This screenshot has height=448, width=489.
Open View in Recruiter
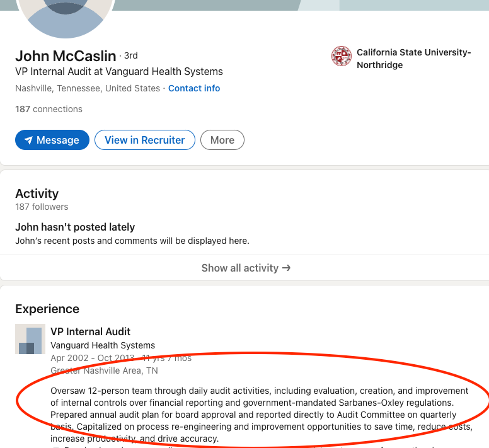tap(145, 140)
